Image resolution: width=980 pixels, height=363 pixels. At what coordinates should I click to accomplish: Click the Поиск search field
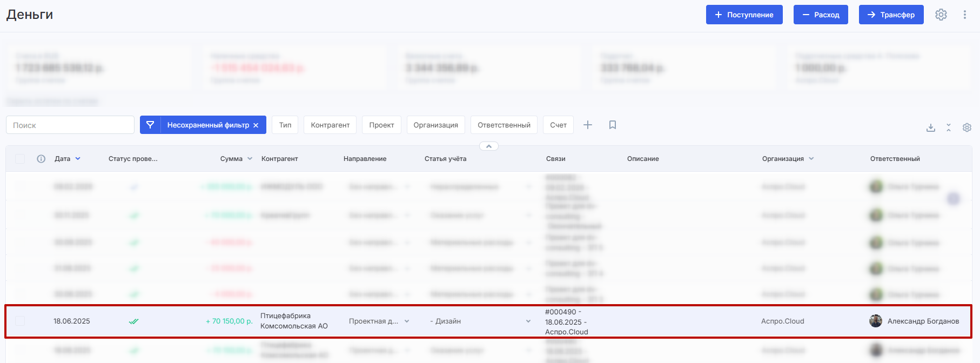(70, 125)
